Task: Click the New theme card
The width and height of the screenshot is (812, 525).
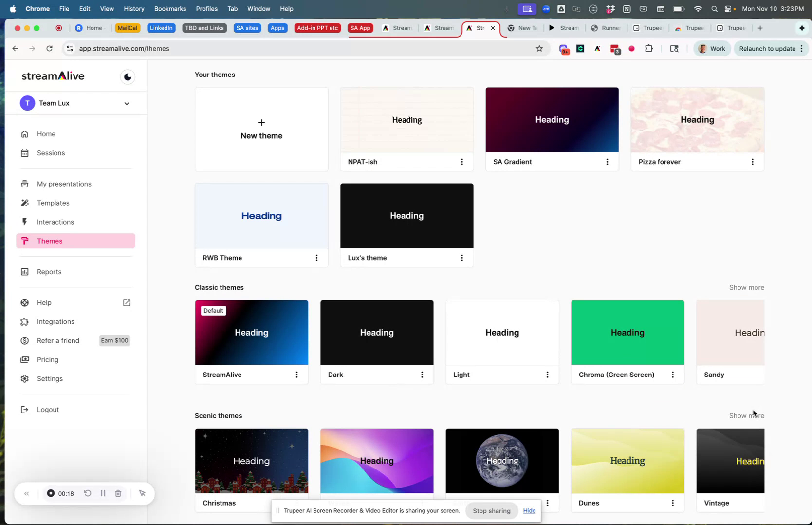Action: point(261,129)
